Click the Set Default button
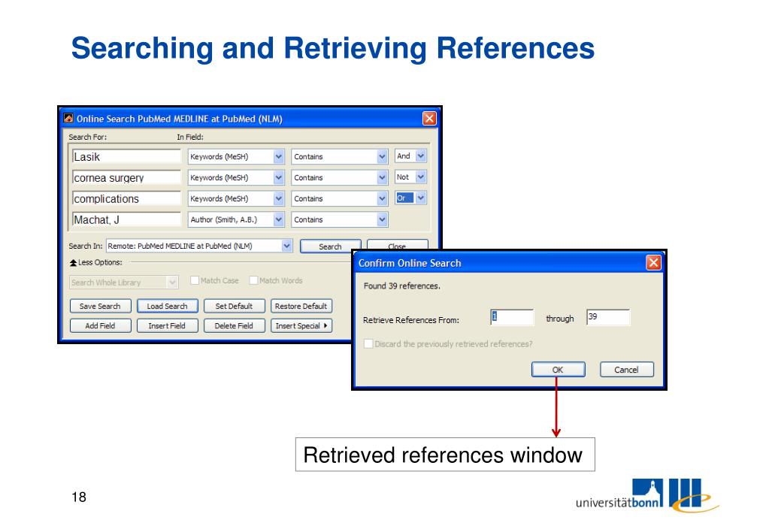The width and height of the screenshot is (769, 532). tap(234, 306)
